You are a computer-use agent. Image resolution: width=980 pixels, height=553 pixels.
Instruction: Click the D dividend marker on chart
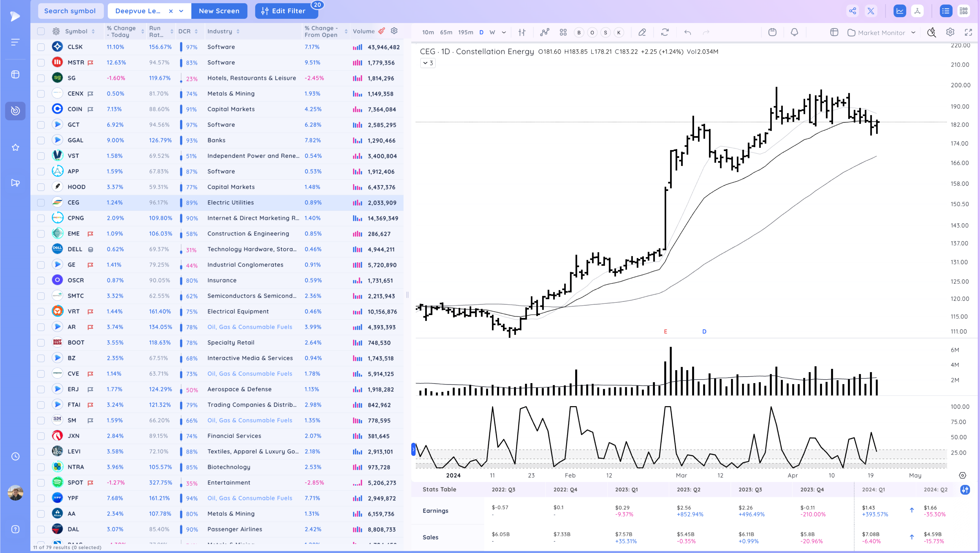704,331
